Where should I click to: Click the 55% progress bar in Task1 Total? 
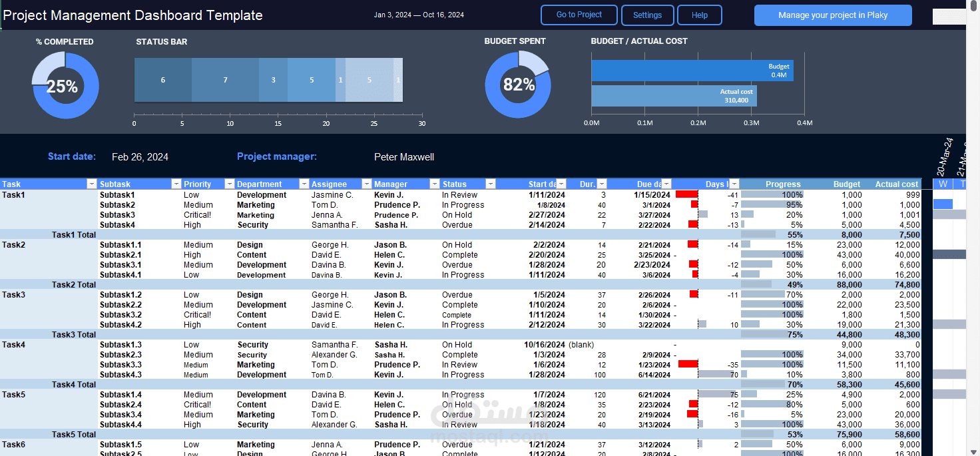(758, 235)
